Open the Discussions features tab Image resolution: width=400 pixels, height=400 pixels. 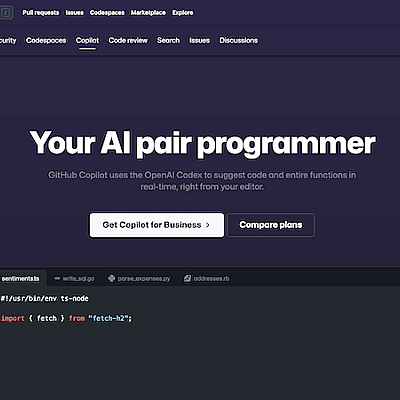pyautogui.click(x=239, y=40)
